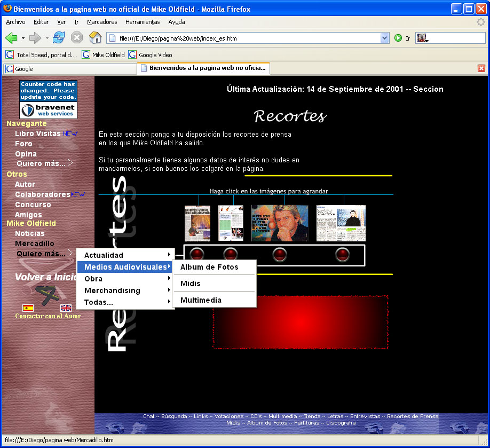Viewport: 490px width, 448px height.
Task: Expand the Todas... submenu
Action: pyautogui.click(x=125, y=302)
